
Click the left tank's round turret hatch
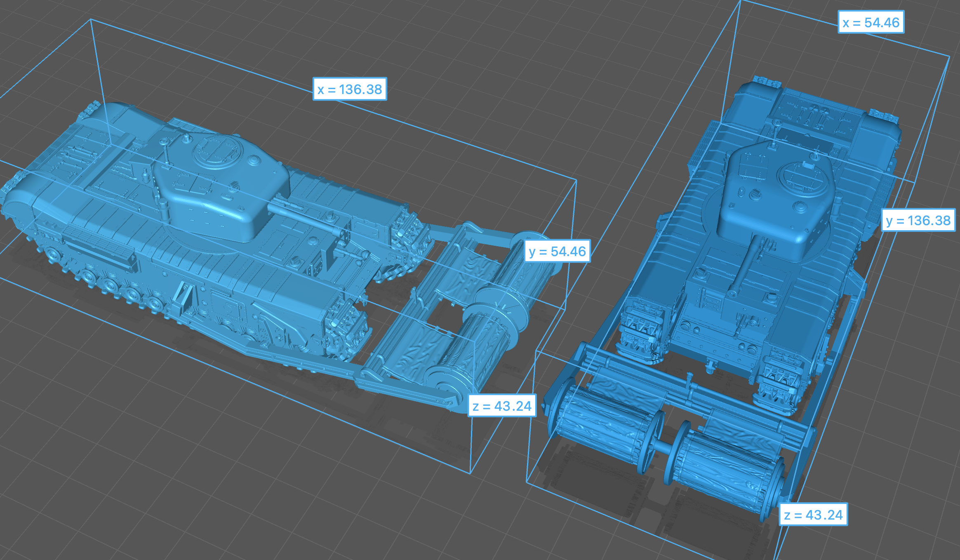click(218, 151)
